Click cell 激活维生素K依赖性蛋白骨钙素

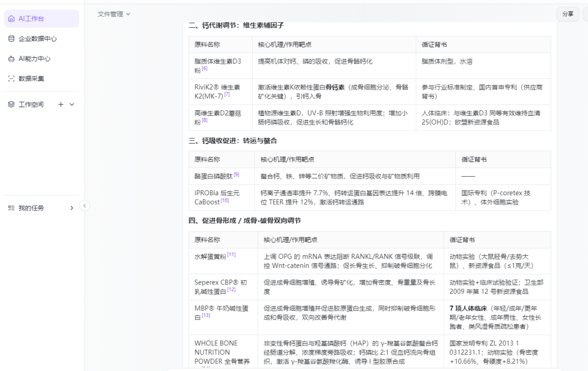334,91
